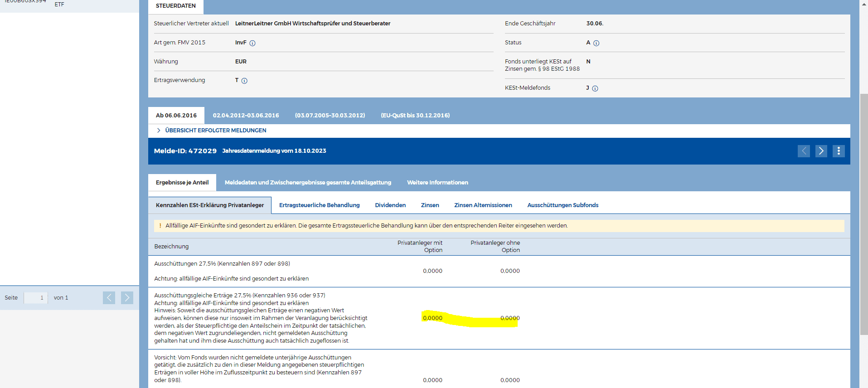
Task: Click the Fonds unterliegt KESt auf Zinsen label
Action: tap(542, 65)
